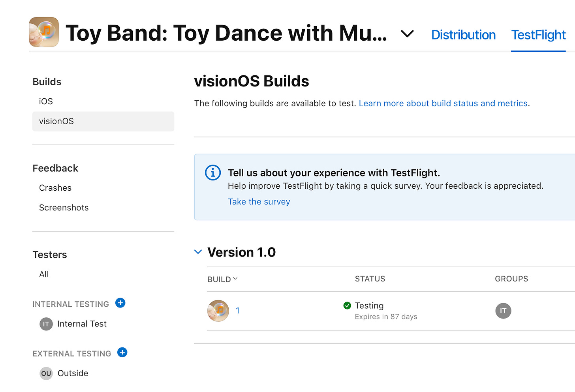Select the build 1 thumbnail in the builds table
Image resolution: width=575 pixels, height=392 pixels.
coord(218,311)
